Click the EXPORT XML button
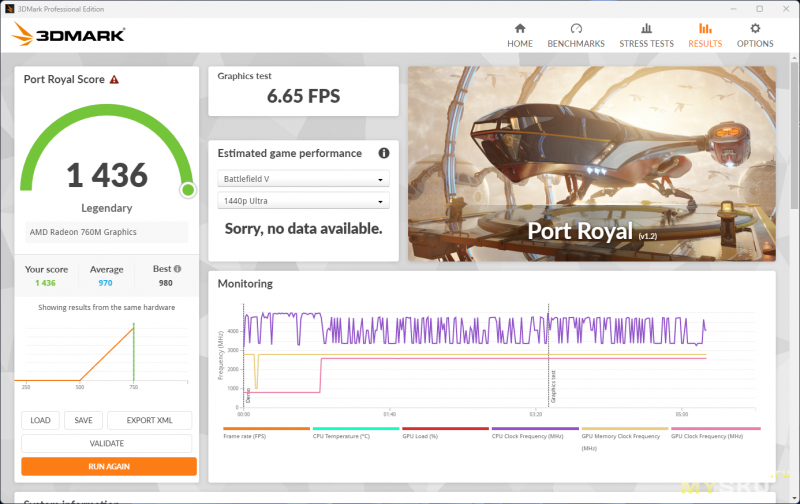The width and height of the screenshot is (800, 504). tap(149, 420)
